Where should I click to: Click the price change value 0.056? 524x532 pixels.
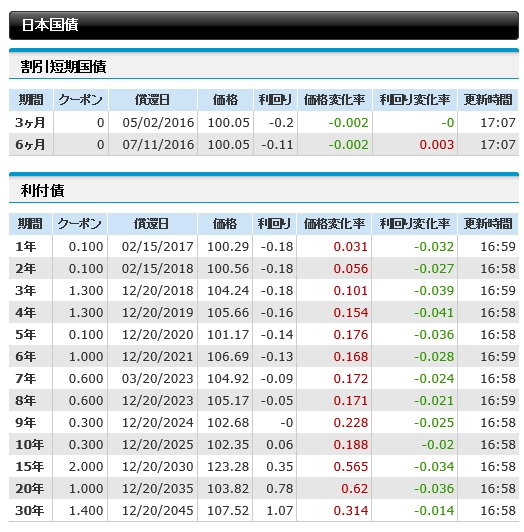tap(351, 268)
